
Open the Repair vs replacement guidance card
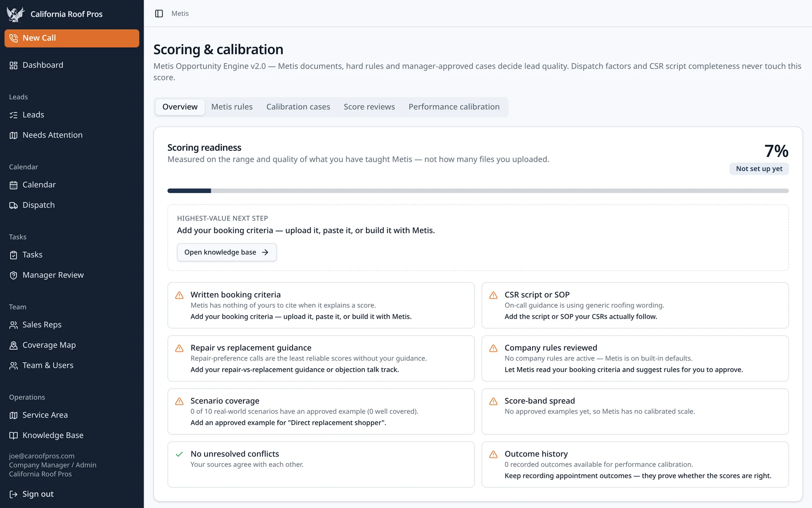click(321, 359)
